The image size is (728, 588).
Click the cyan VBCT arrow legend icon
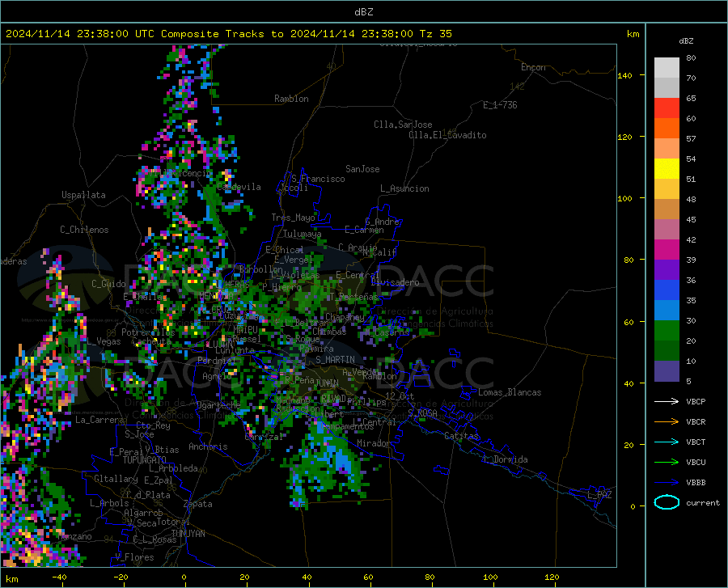[x=667, y=442]
